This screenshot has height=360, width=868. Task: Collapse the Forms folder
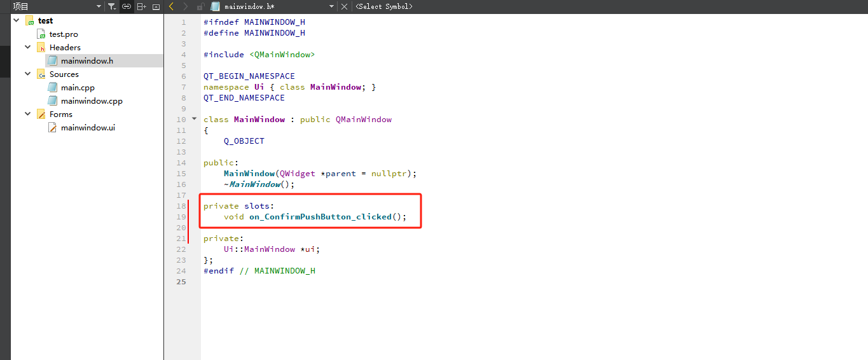[x=28, y=114]
